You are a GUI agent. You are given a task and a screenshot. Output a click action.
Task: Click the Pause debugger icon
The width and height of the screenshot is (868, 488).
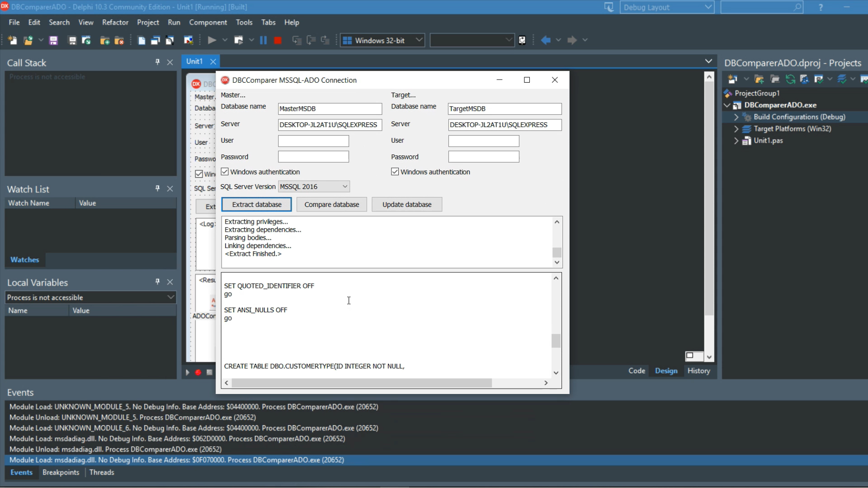263,40
